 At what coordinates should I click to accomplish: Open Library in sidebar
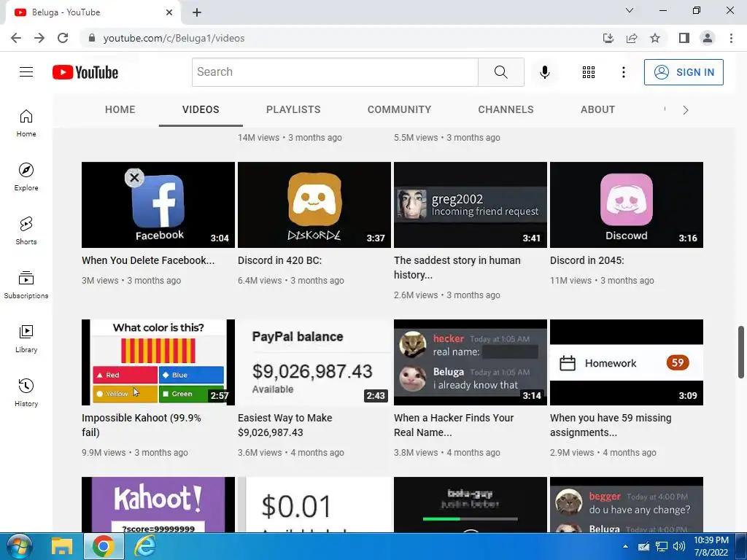pos(26,338)
